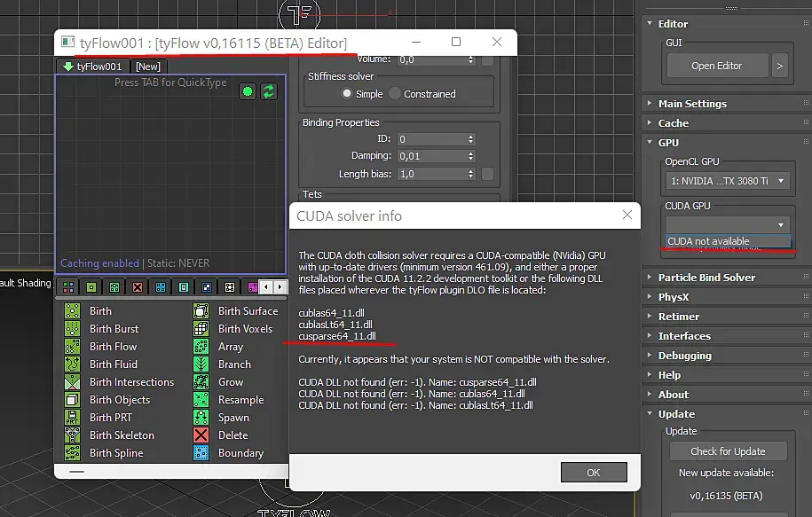Click the Binding ID value field
Screen dimensions: 812x517
431,139
